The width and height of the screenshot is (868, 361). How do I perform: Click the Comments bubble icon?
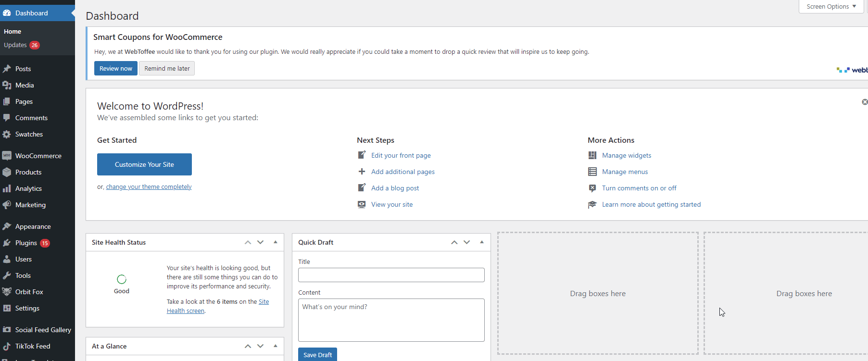click(x=7, y=118)
